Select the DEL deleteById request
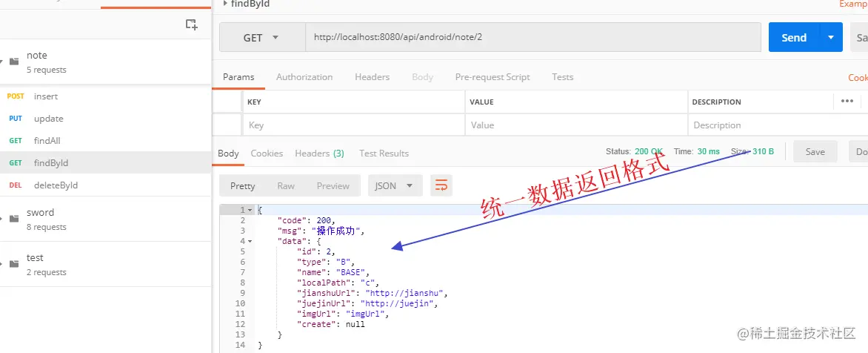This screenshot has width=868, height=353. [106, 185]
